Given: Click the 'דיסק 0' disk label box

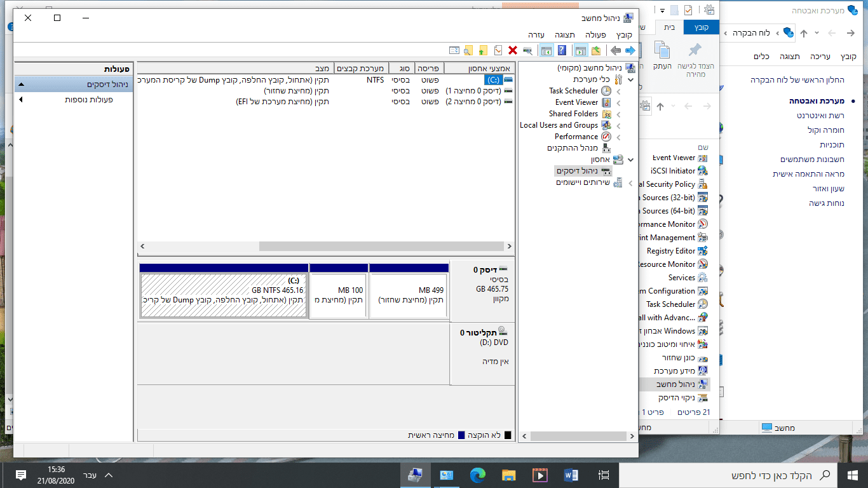Looking at the screenshot, I should pyautogui.click(x=483, y=290).
